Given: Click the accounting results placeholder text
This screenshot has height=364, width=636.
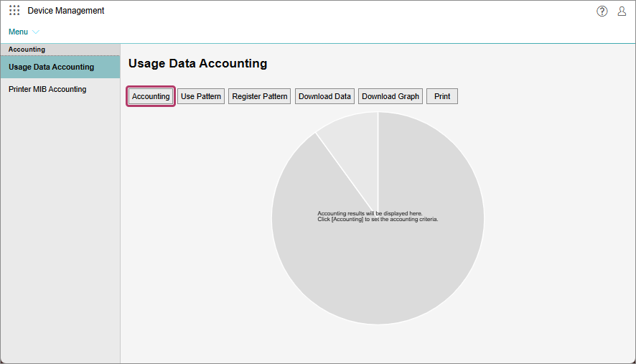Looking at the screenshot, I should click(378, 216).
